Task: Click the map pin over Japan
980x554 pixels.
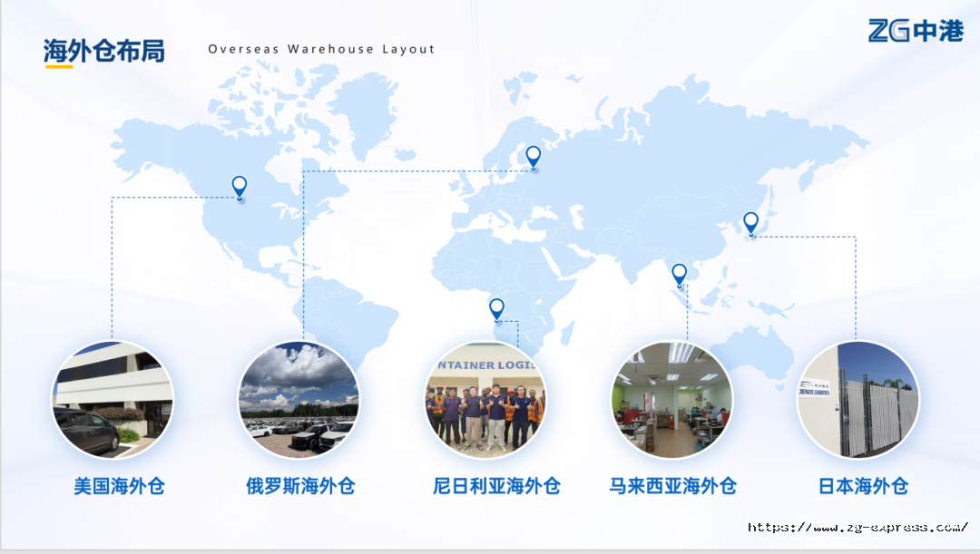Action: [751, 224]
